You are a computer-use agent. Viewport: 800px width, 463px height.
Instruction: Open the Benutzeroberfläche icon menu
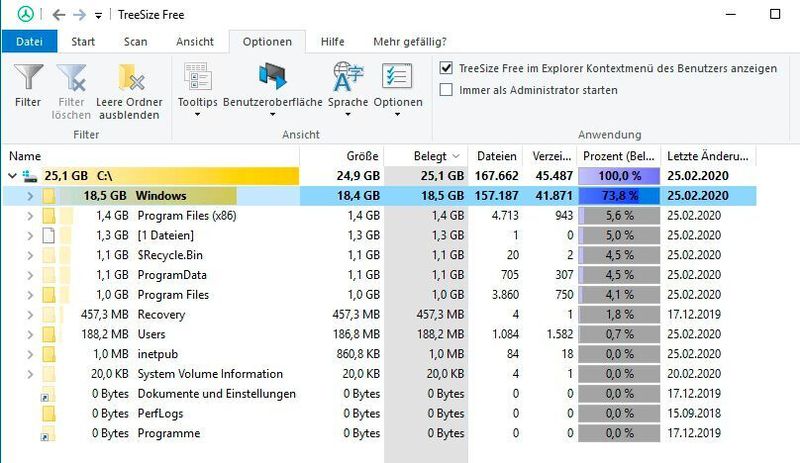click(272, 77)
